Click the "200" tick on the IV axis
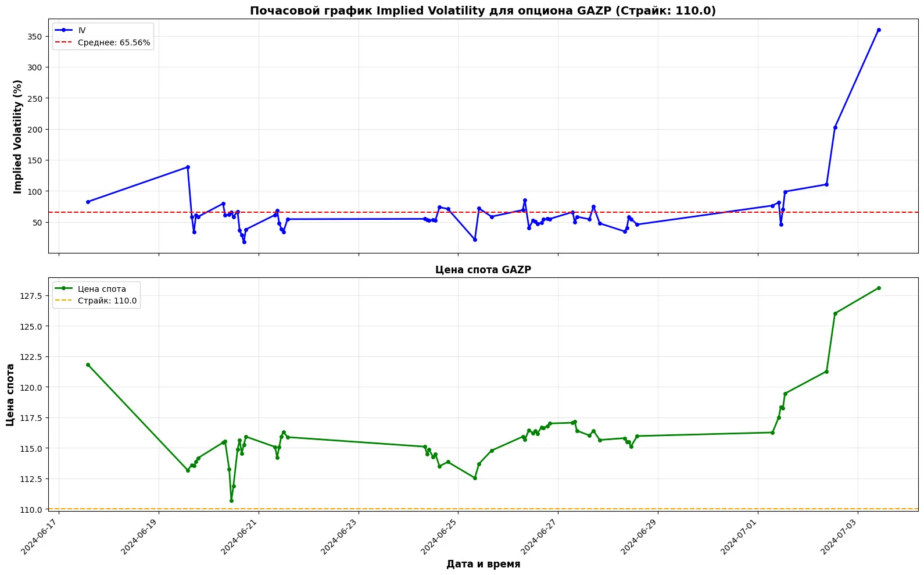Viewport: 924px width, 575px height. (35, 130)
